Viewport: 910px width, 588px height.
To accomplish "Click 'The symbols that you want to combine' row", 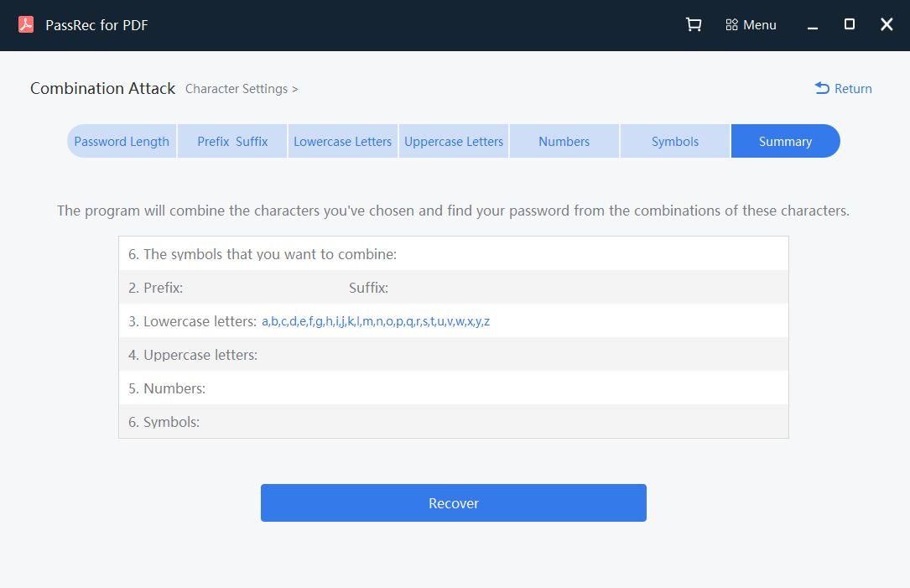I will pos(453,253).
